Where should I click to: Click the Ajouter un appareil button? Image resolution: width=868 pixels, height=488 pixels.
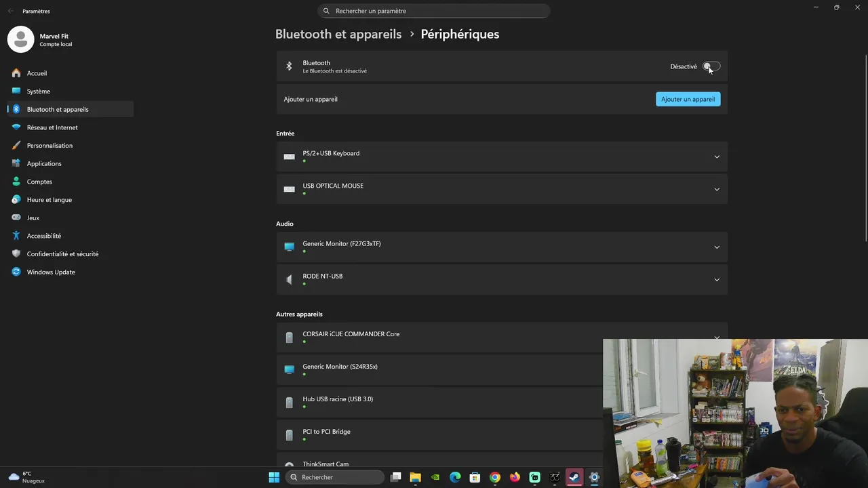pos(688,99)
